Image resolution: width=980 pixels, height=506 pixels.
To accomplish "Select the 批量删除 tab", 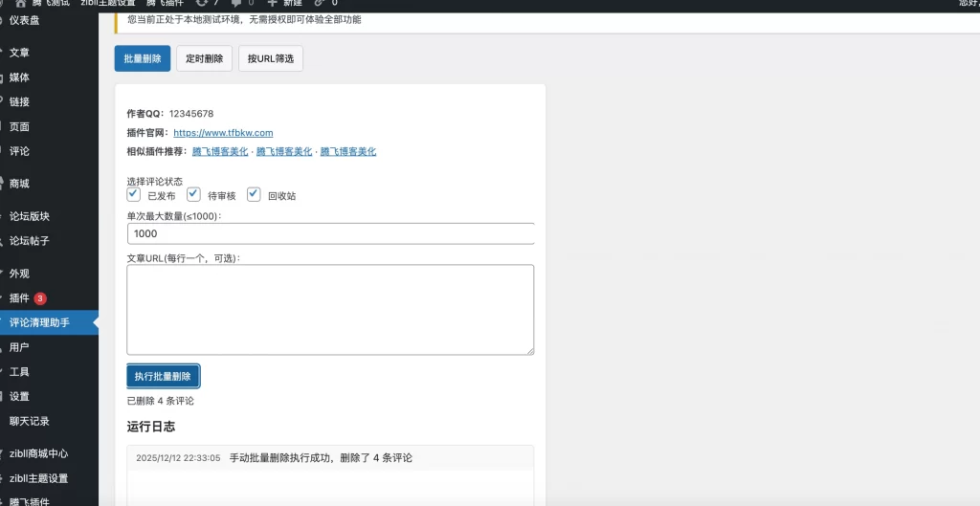I will (x=143, y=58).
